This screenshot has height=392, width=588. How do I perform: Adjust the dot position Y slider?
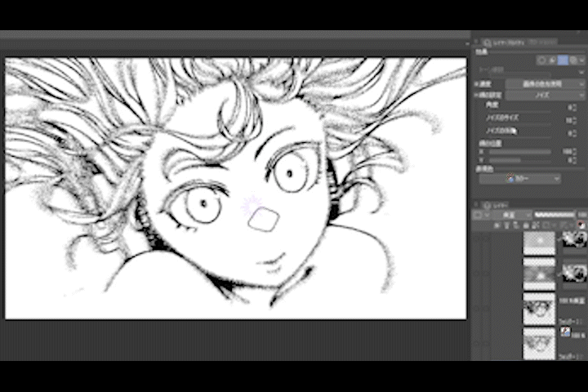(x=520, y=161)
